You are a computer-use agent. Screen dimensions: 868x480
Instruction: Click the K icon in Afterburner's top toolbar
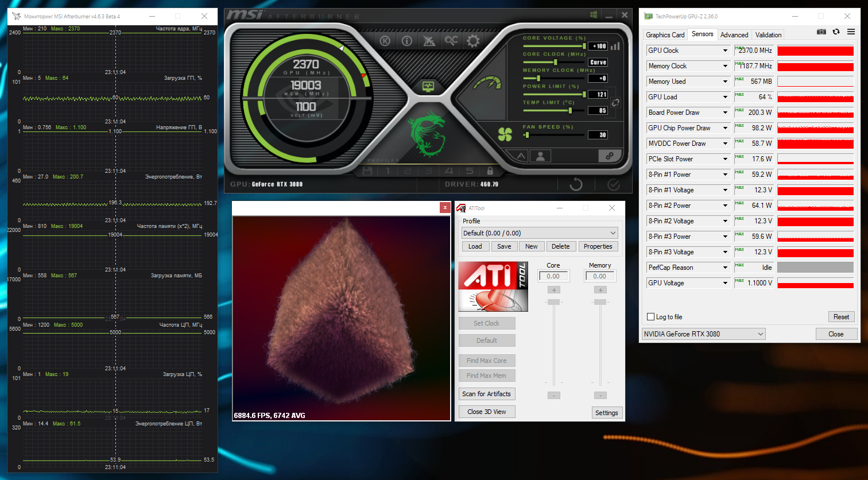click(x=385, y=41)
